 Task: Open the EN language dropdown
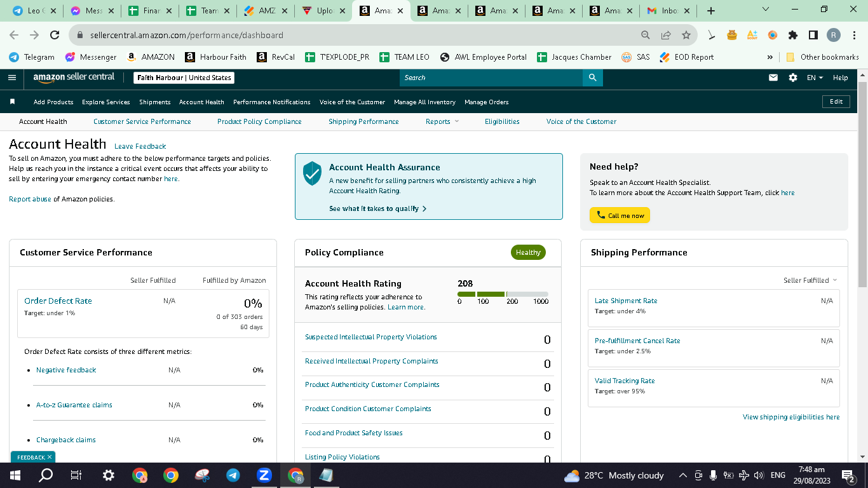(x=815, y=78)
